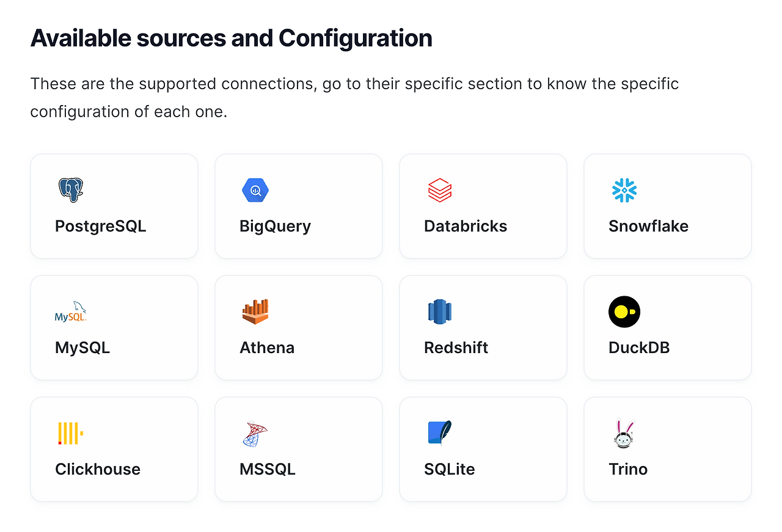Go to the Databricks section

pyautogui.click(x=466, y=226)
